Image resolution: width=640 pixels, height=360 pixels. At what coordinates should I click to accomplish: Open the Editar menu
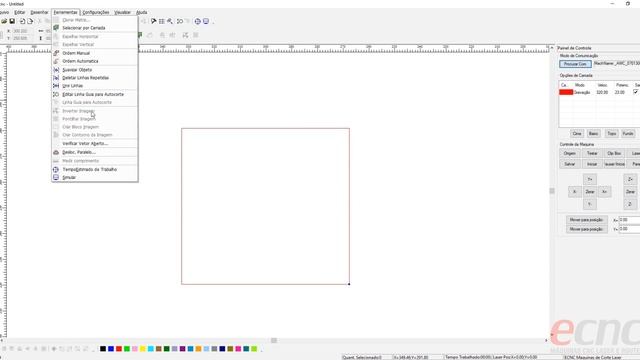click(x=20, y=12)
